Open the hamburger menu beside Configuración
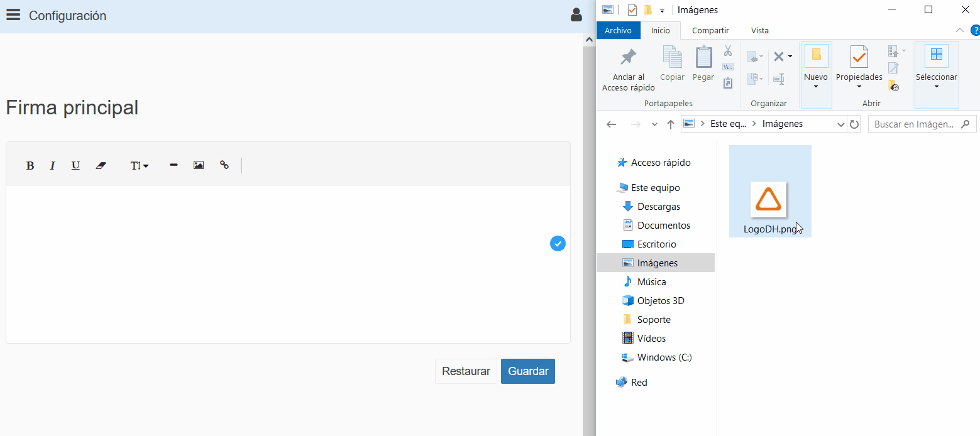Viewport: 980px width, 436px height. 13,15
